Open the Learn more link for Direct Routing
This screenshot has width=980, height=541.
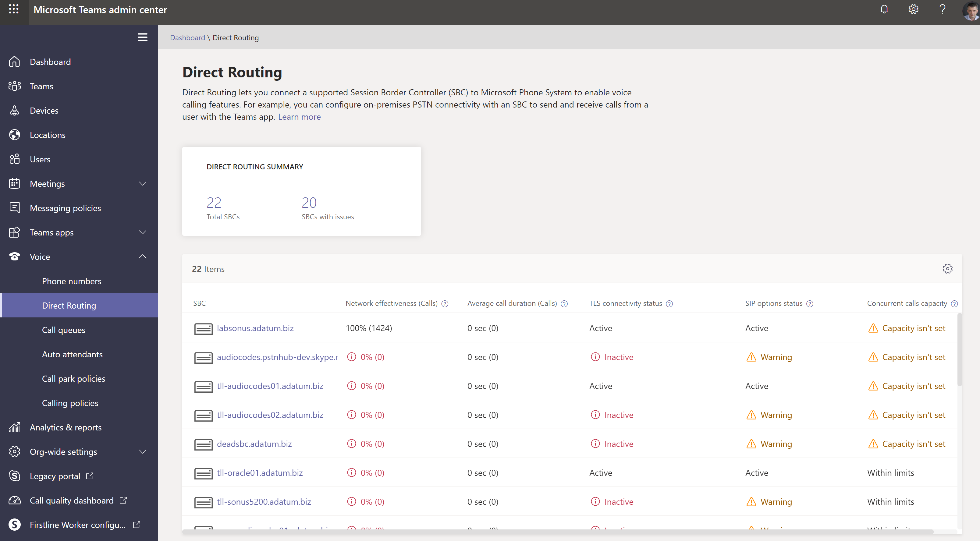click(299, 117)
